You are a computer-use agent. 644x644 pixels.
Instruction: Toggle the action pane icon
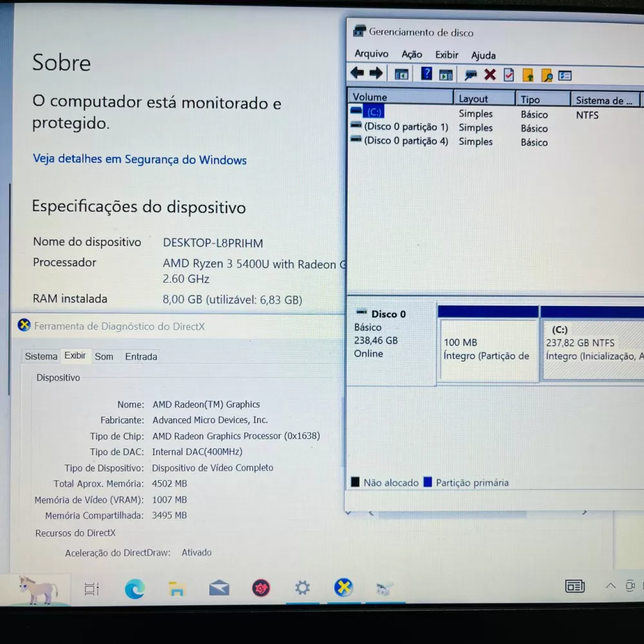click(446, 75)
